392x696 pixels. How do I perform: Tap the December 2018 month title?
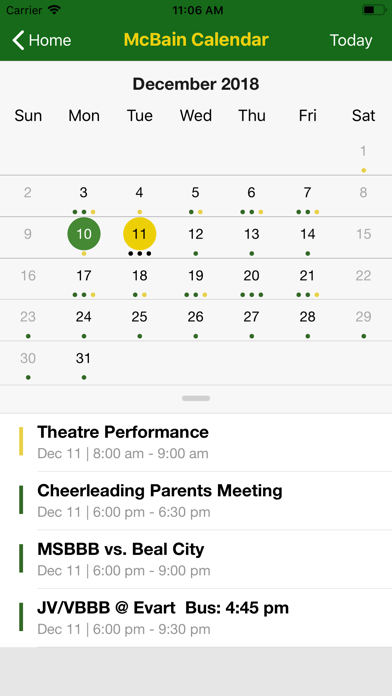click(196, 84)
